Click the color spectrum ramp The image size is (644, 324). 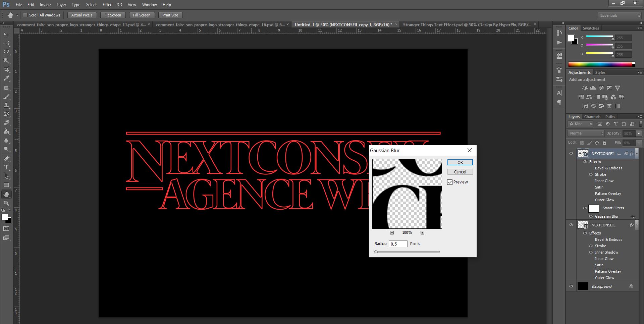pyautogui.click(x=601, y=64)
